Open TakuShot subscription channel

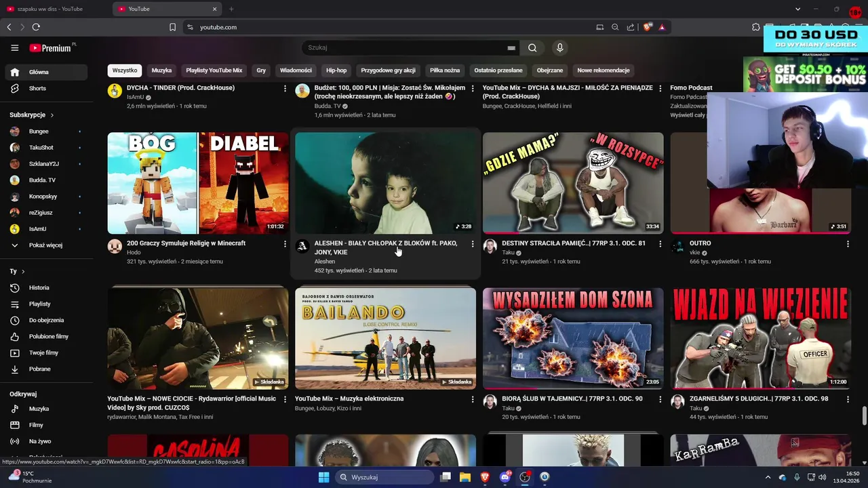pyautogui.click(x=46, y=148)
